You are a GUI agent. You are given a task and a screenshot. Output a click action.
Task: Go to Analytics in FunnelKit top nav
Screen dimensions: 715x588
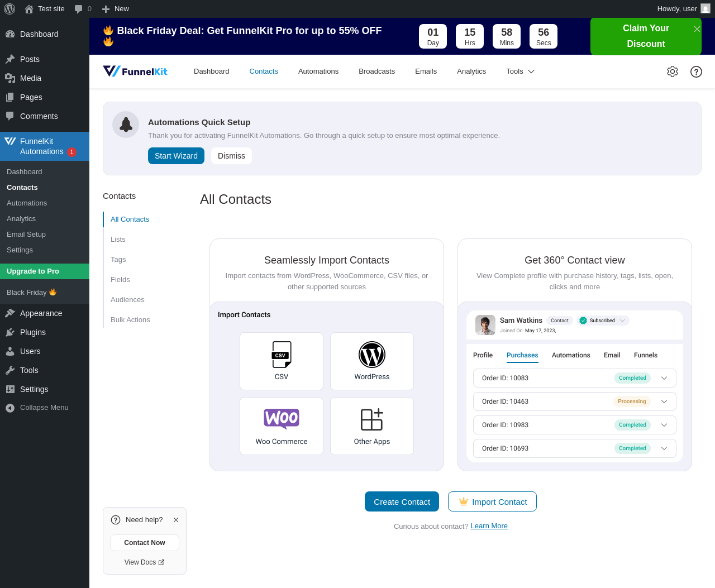pyautogui.click(x=471, y=71)
